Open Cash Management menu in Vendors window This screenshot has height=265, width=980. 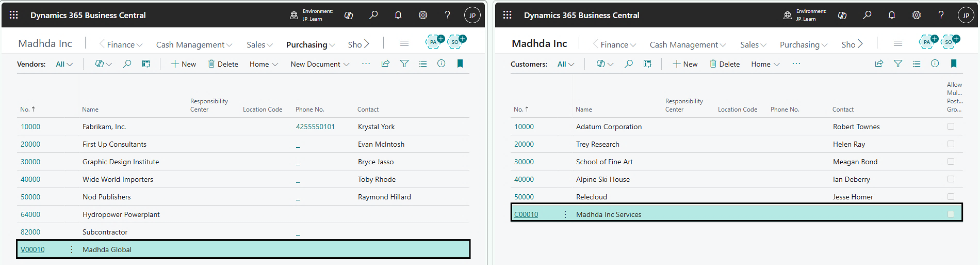[194, 44]
